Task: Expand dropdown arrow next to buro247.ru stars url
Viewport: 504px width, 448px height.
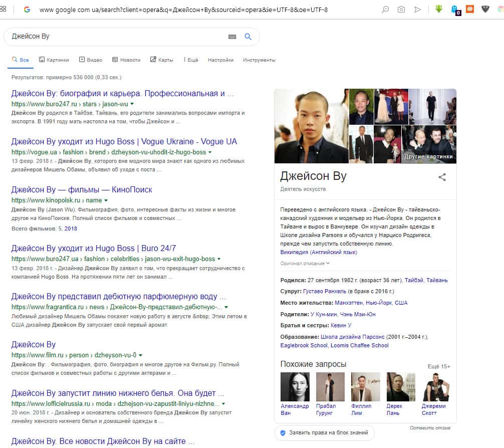Action: point(132,104)
